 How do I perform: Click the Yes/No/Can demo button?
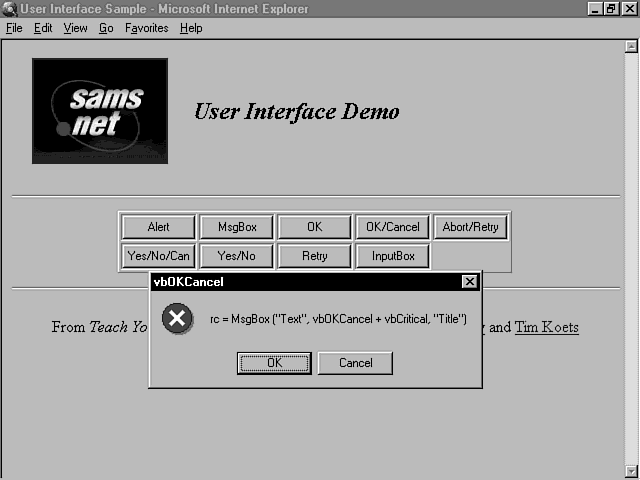click(x=158, y=256)
